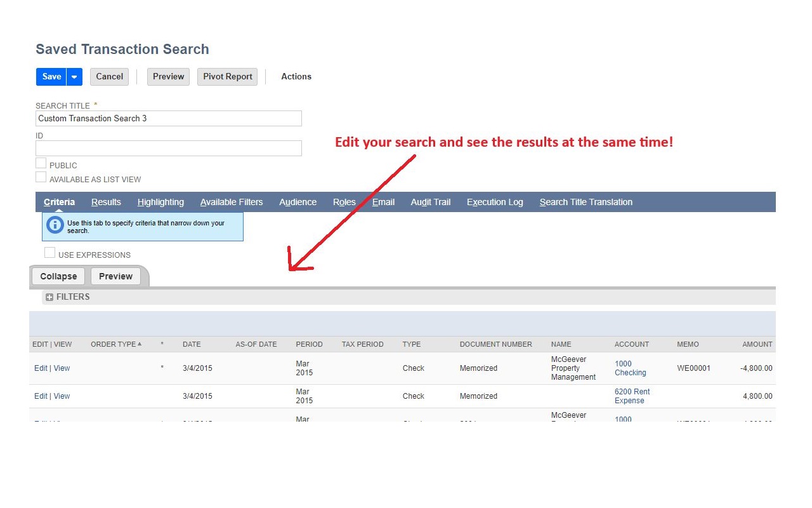Open the Save dropdown arrow
The height and width of the screenshot is (508, 812).
pos(75,76)
